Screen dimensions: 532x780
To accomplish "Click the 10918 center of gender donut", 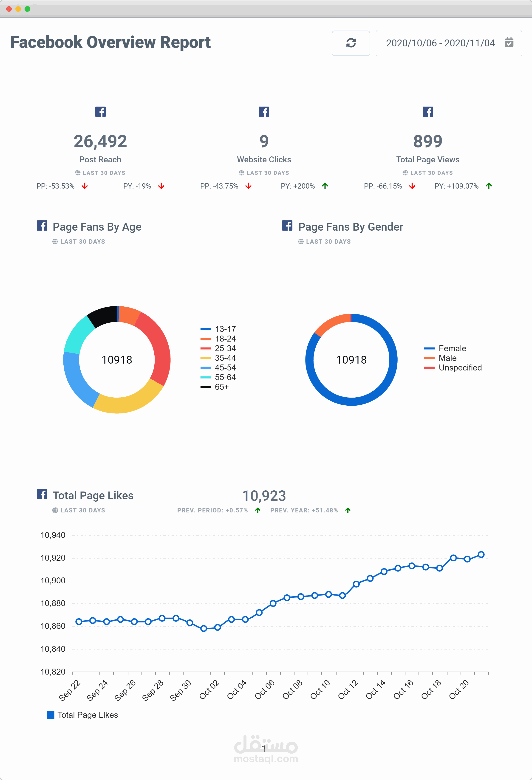I will (351, 360).
